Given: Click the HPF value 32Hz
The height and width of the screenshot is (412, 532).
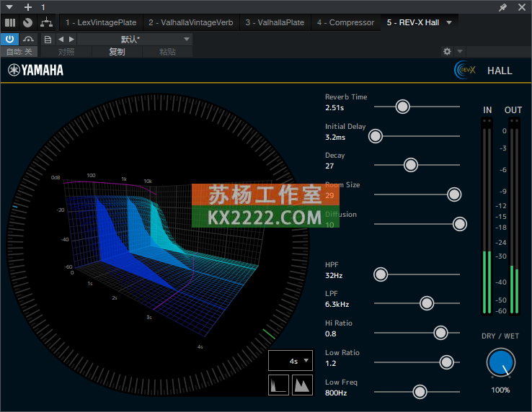Looking at the screenshot, I should click(334, 275).
